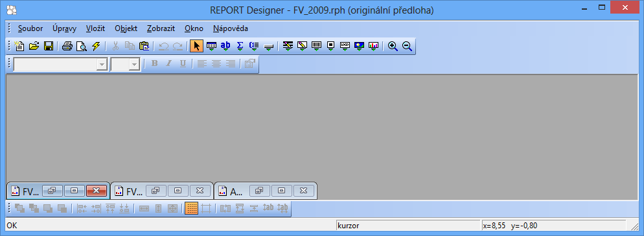Open the Vložit menu
Screen dimensions: 644x236
pos(95,28)
